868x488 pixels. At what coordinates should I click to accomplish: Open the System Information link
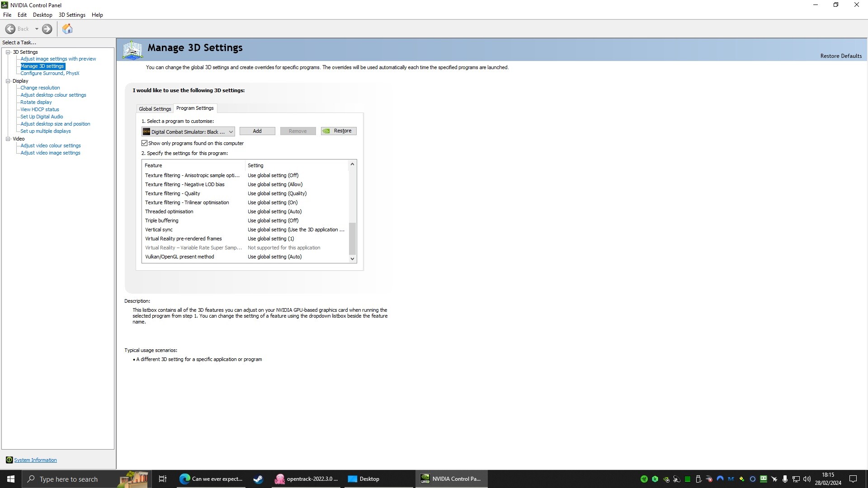coord(35,460)
